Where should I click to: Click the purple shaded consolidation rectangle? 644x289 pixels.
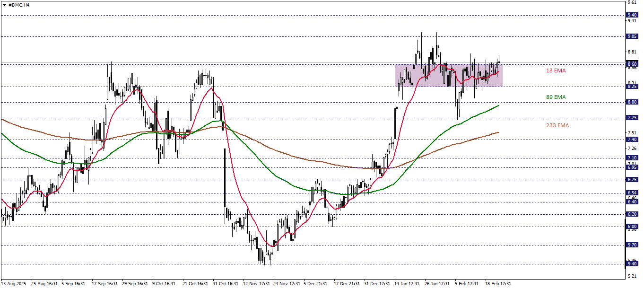coord(448,75)
